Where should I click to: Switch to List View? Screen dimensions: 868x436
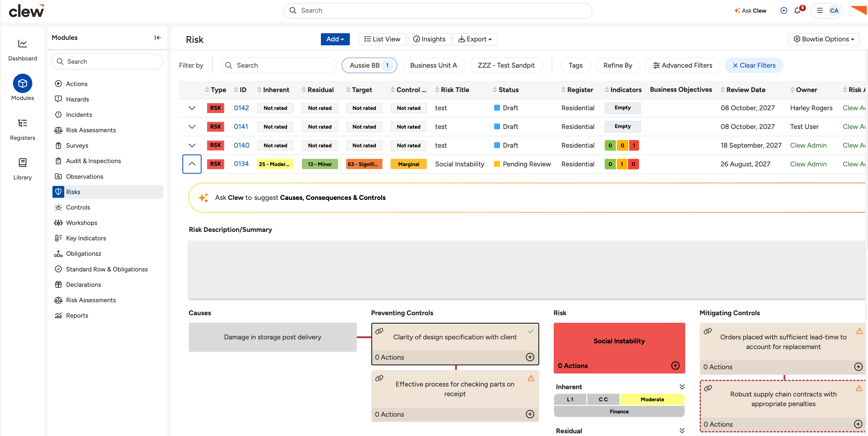tap(382, 39)
